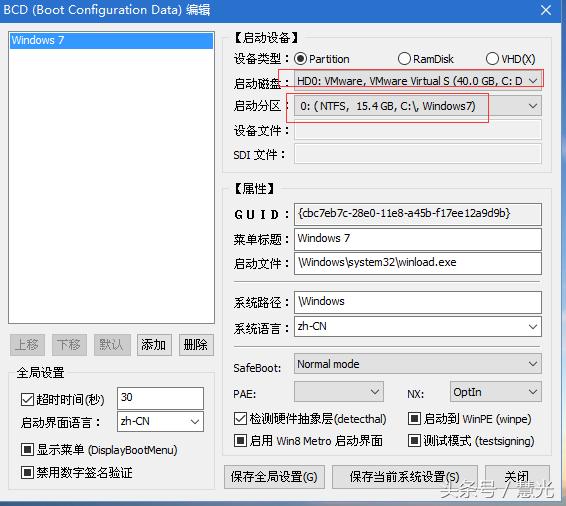The height and width of the screenshot is (506, 566).
Task: Open the SafeBoot Normal mode dropdown
Action: (418, 364)
